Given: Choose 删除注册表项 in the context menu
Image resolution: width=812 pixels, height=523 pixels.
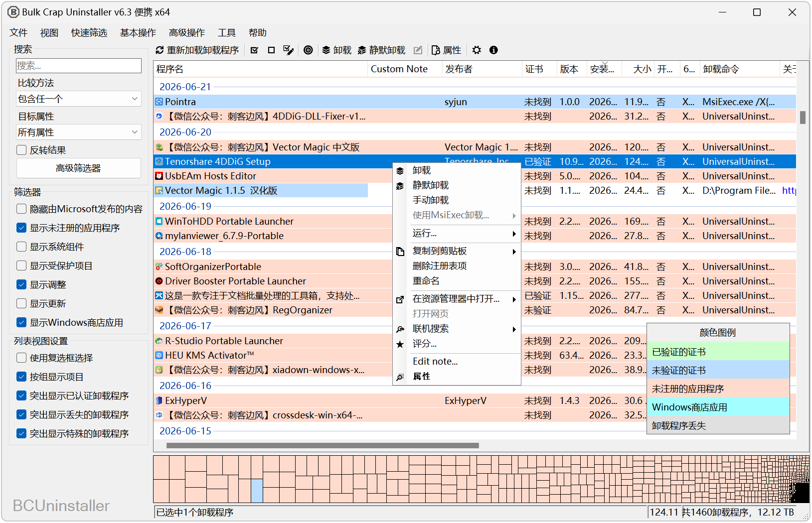Looking at the screenshot, I should click(457, 266).
